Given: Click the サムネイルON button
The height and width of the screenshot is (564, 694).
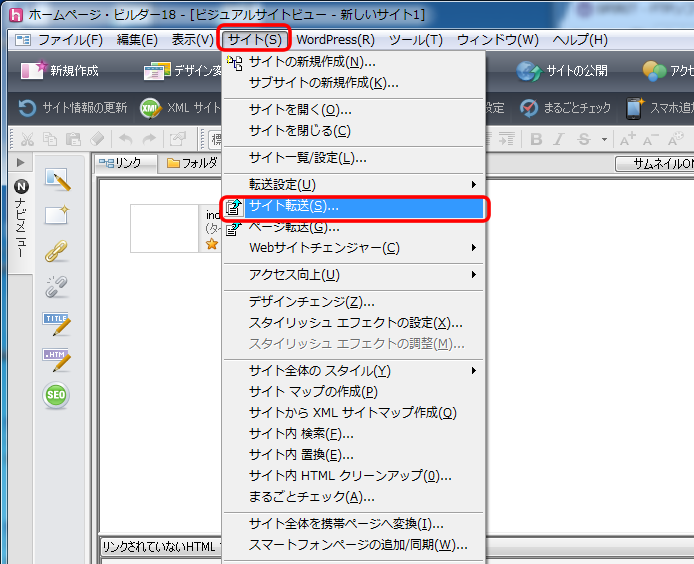Looking at the screenshot, I should (655, 164).
